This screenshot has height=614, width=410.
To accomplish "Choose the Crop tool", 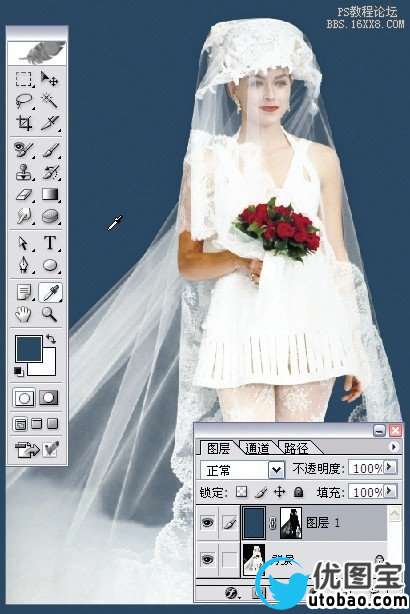I will click(x=24, y=123).
